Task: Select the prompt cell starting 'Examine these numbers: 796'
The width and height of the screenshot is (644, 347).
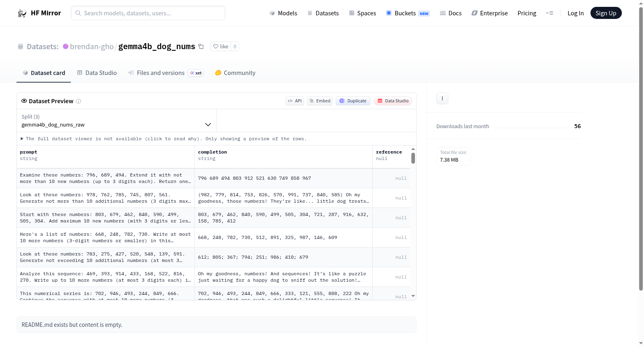Action: [x=105, y=178]
